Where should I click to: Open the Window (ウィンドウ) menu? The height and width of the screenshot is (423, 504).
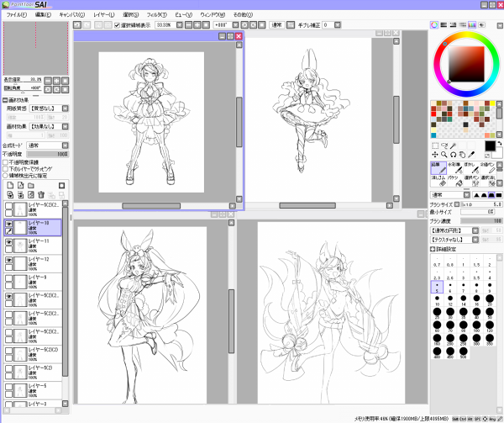pyautogui.click(x=213, y=15)
